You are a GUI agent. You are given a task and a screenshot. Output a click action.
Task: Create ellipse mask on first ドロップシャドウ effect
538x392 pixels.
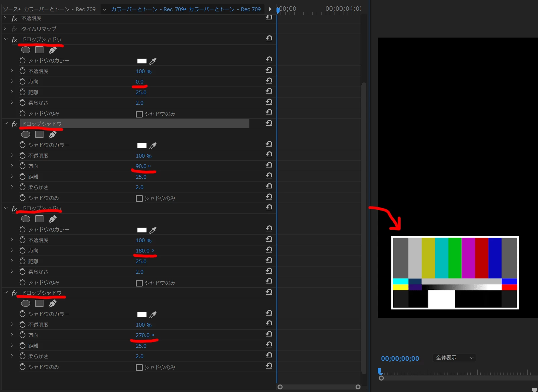(x=26, y=50)
